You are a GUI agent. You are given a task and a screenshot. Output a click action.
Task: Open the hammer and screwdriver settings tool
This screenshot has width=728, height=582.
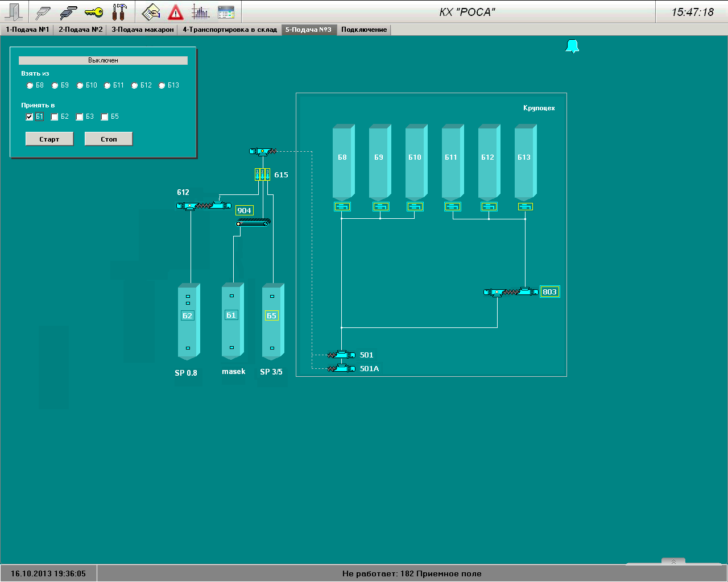pos(119,12)
